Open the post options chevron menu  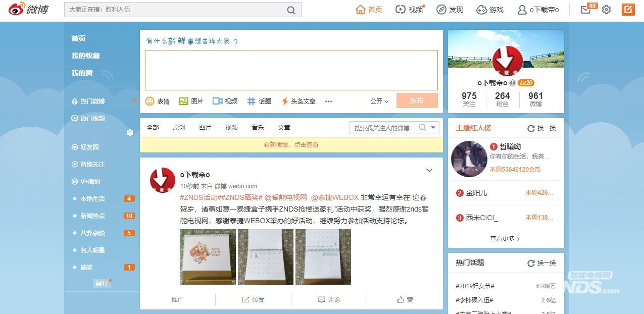(x=429, y=170)
